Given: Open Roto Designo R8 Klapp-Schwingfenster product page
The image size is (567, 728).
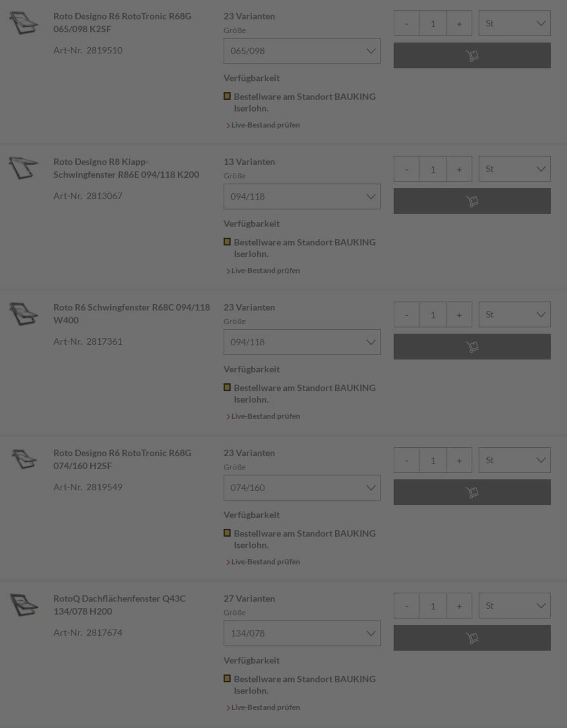Looking at the screenshot, I should coord(126,168).
